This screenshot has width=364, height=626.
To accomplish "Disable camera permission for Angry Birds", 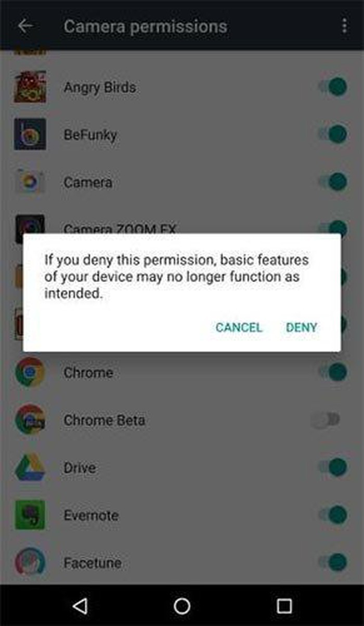I will tap(332, 87).
